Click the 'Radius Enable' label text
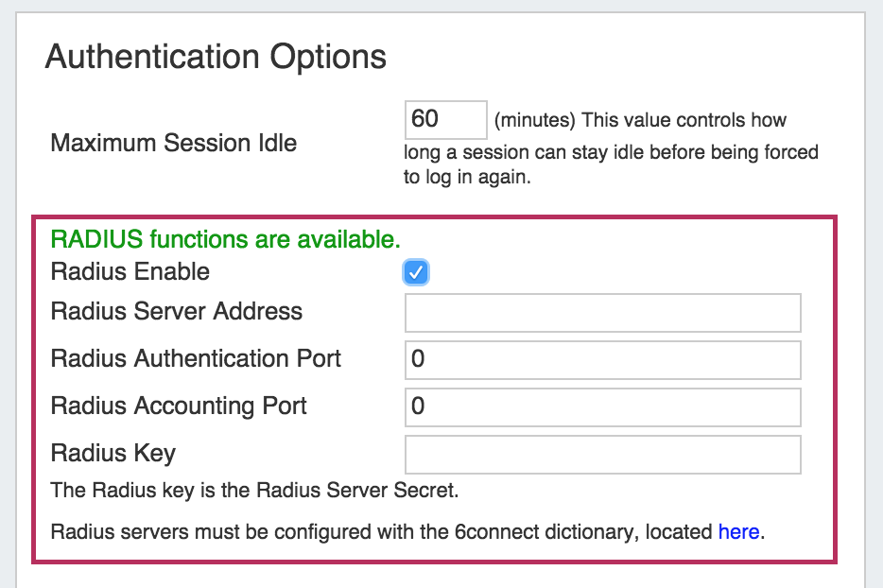 [x=130, y=272]
